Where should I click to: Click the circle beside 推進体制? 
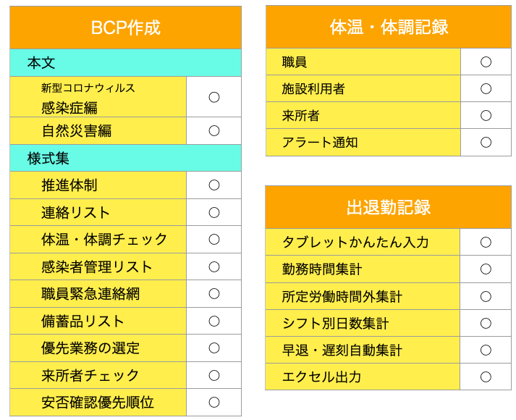coord(214,185)
